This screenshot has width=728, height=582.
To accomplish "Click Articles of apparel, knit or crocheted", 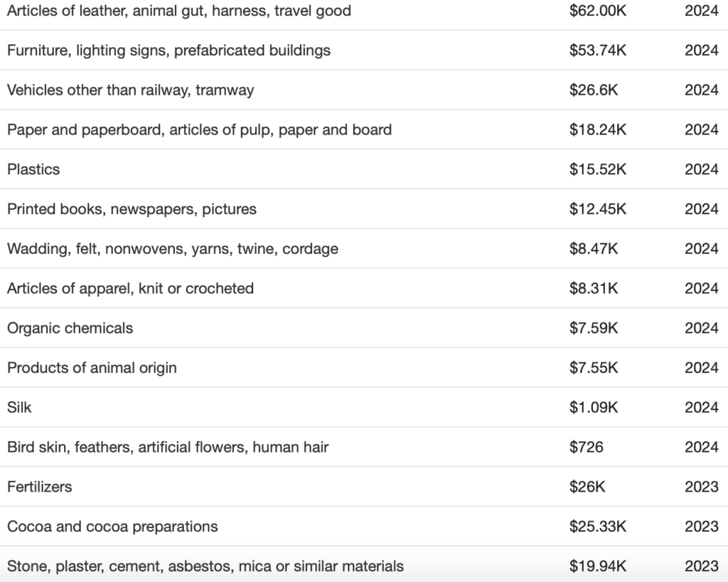I will [130, 289].
